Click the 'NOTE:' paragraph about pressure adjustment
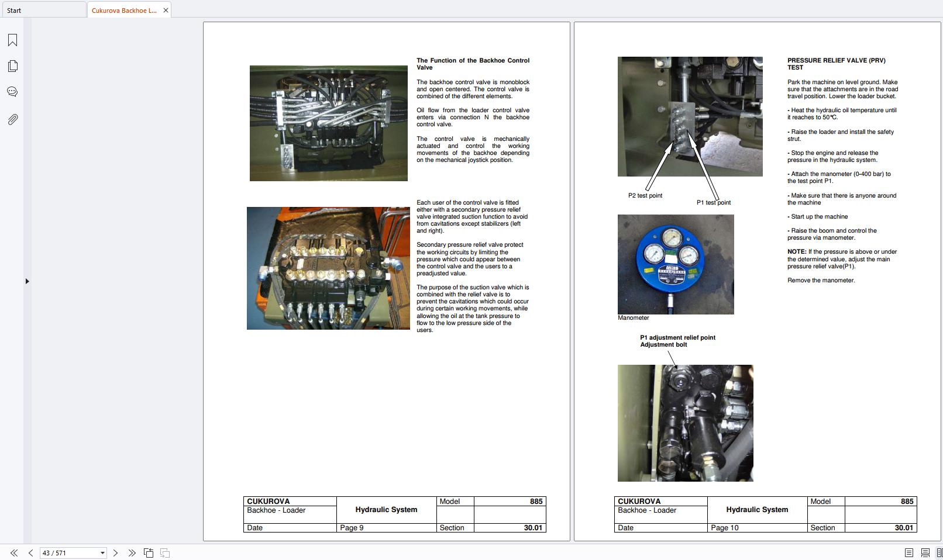The image size is (943, 560). (842, 259)
